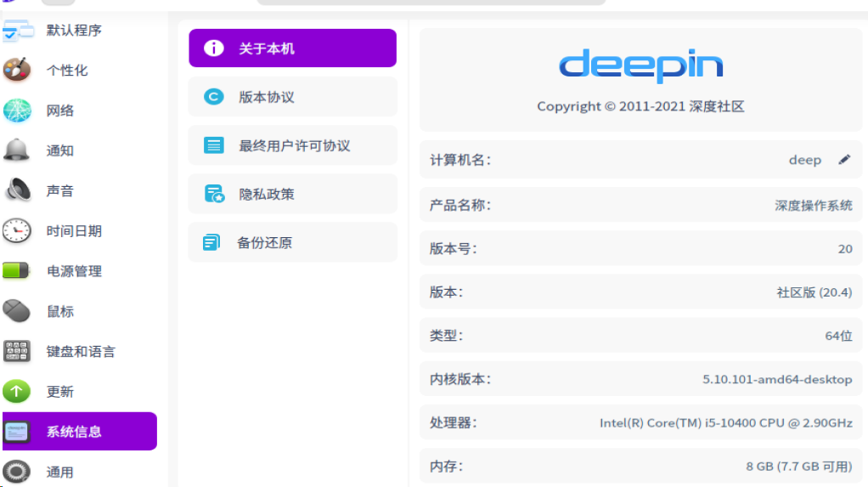Click the 产品名称 label
The width and height of the screenshot is (868, 487).
tap(460, 206)
